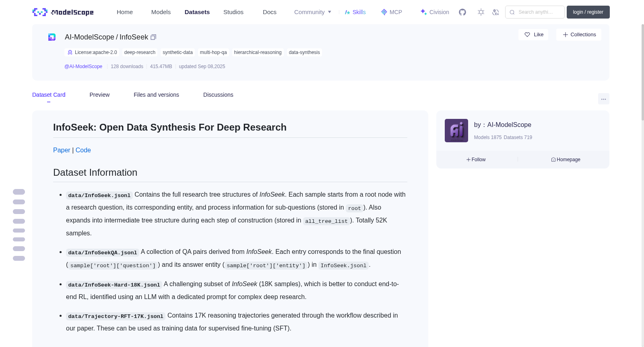Expand the Community dropdown menu

[x=313, y=12]
